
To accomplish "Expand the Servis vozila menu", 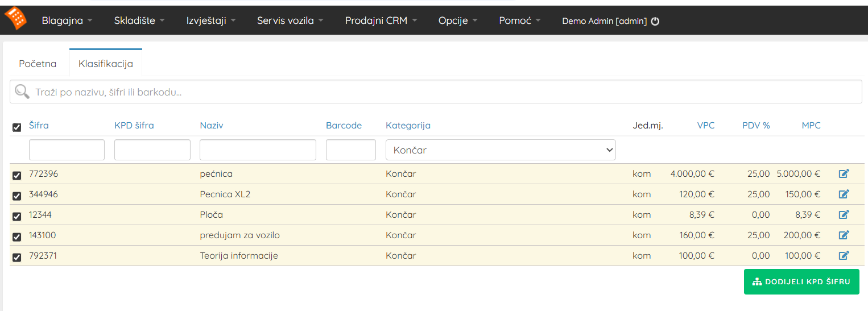I will coord(290,20).
